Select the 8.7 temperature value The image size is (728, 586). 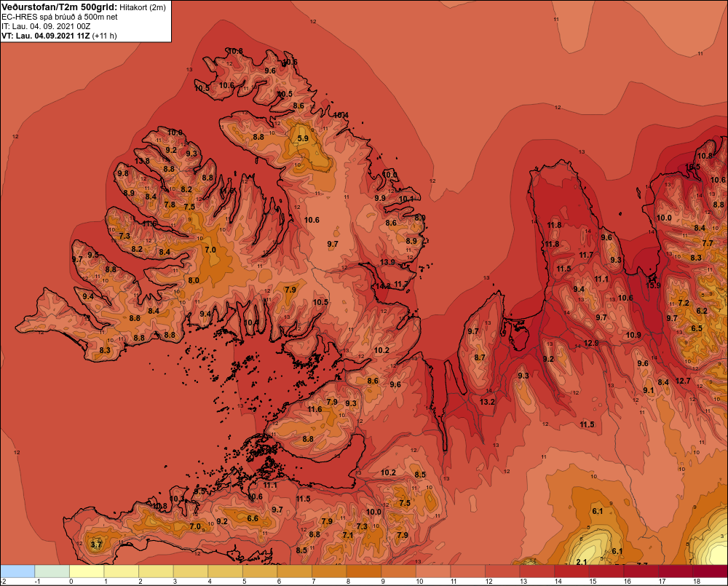click(x=480, y=357)
